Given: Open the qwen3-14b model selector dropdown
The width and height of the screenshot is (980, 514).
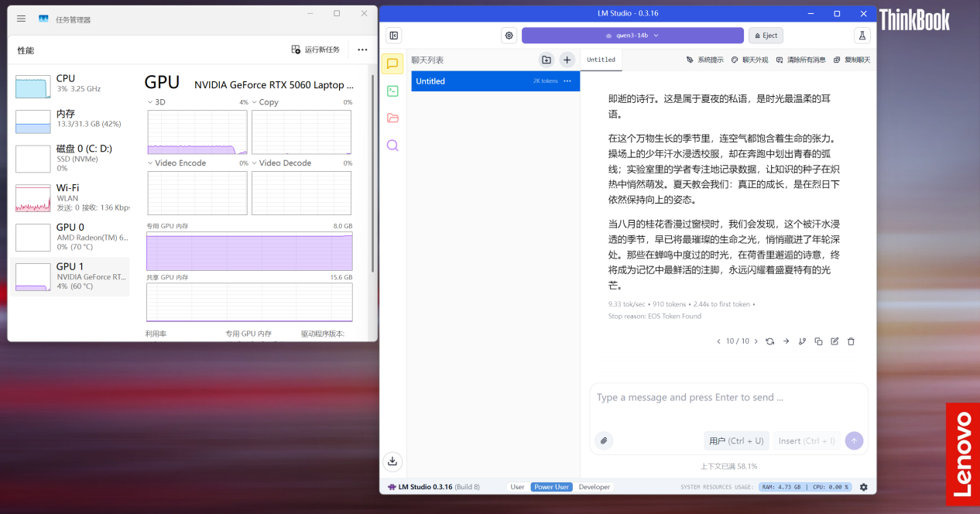Looking at the screenshot, I should (632, 36).
